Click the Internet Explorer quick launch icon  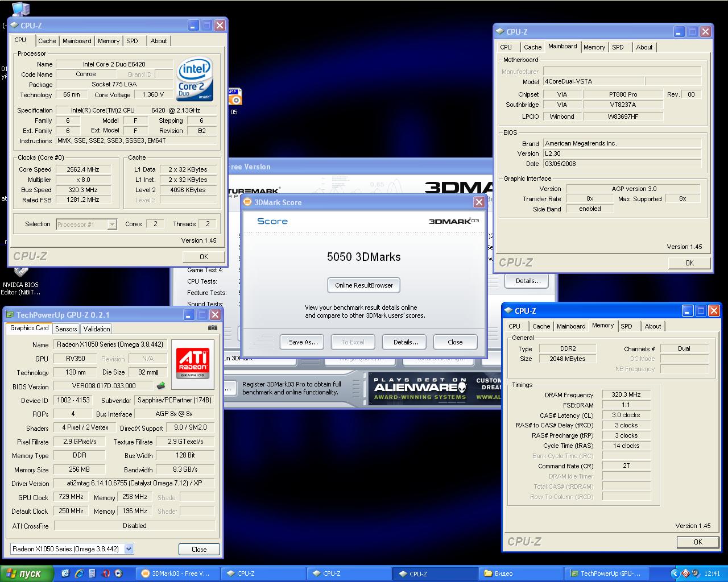79,573
